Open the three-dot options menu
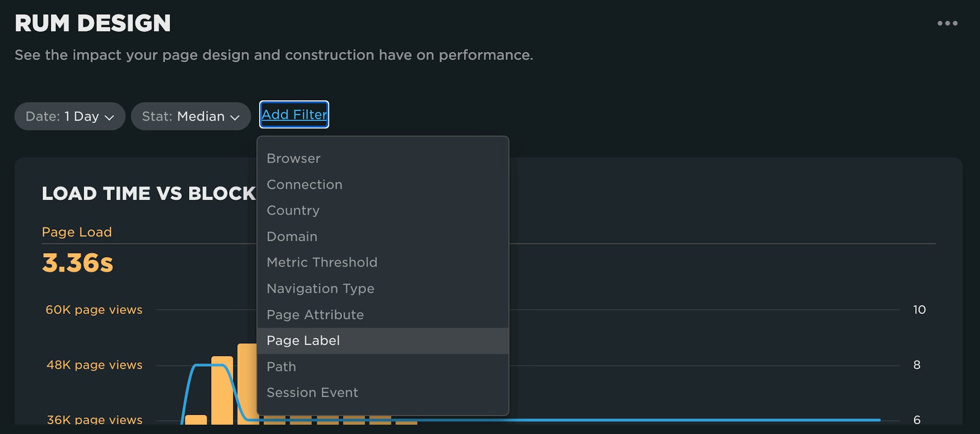Image resolution: width=980 pixels, height=434 pixels. (947, 22)
